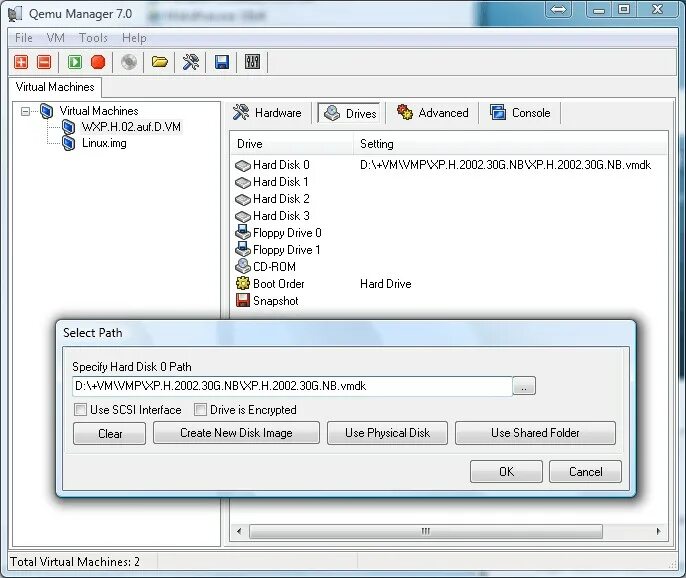
Task: Click the grey disc toolbar icon
Action: (129, 62)
